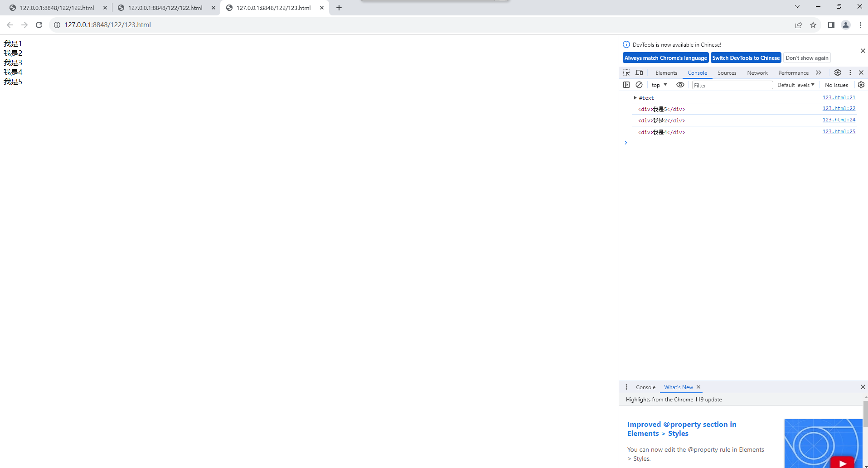
Task: Open the 123.html:24 source link
Action: pyautogui.click(x=839, y=120)
